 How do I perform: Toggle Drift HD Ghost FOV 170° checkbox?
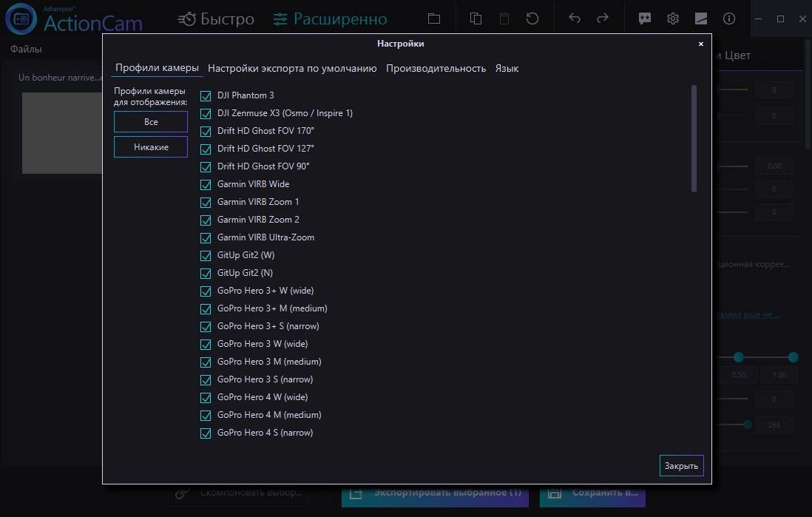206,131
